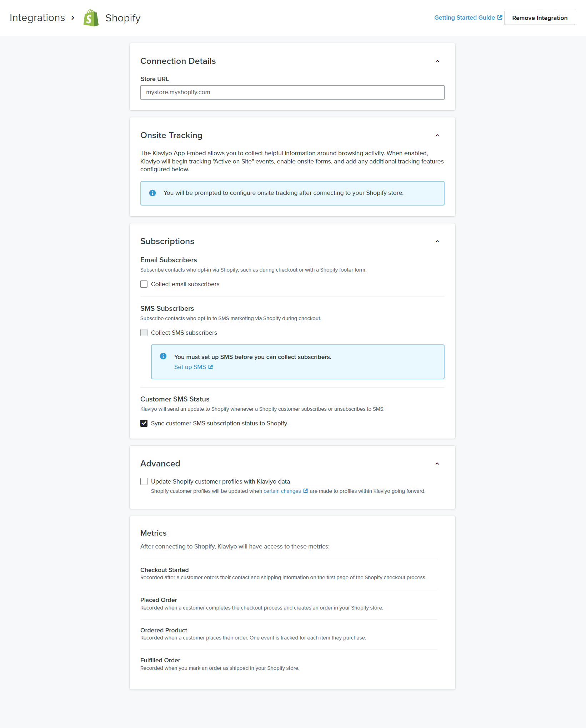Screen dimensions: 586x728
Task: Collapse the Onsite Tracking section
Action: coord(437,136)
